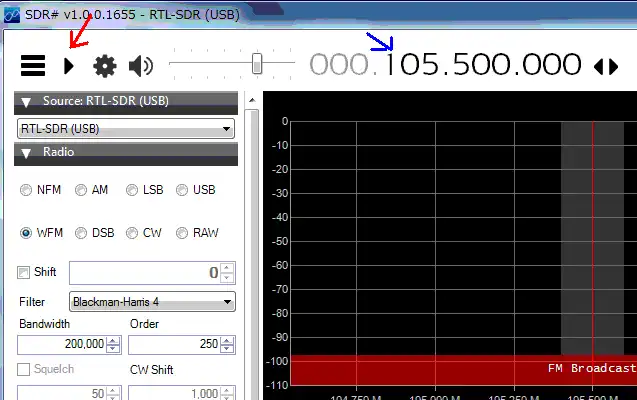Click the greyed 000 GHz digits
The image size is (637, 400).
click(339, 64)
